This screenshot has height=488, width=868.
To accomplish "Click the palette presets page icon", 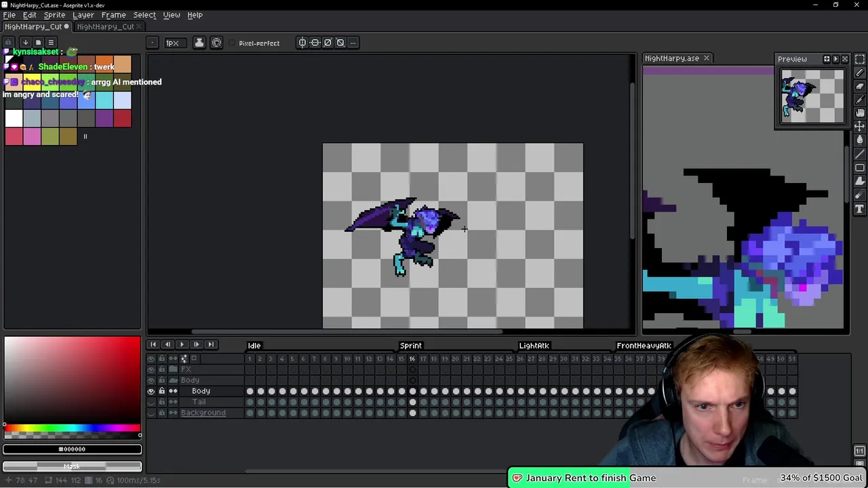I will pos(38,42).
